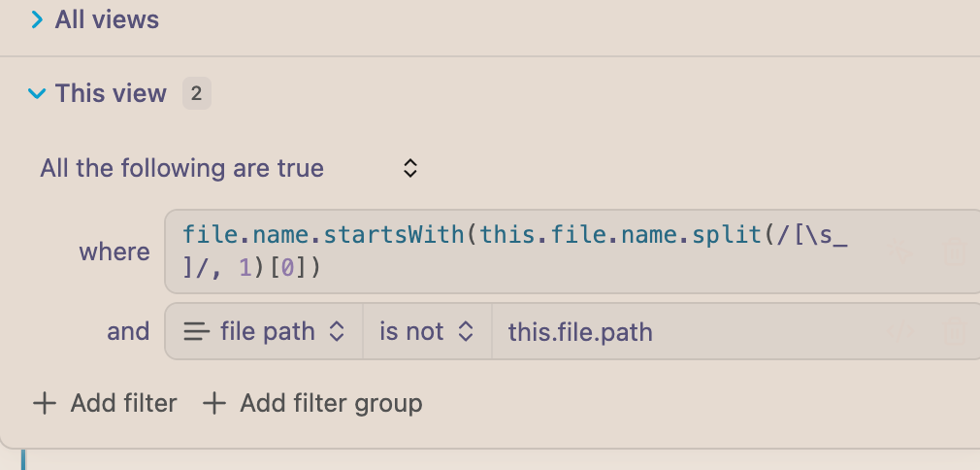
Task: Click the text-lines icon beside file path
Action: coord(196,332)
